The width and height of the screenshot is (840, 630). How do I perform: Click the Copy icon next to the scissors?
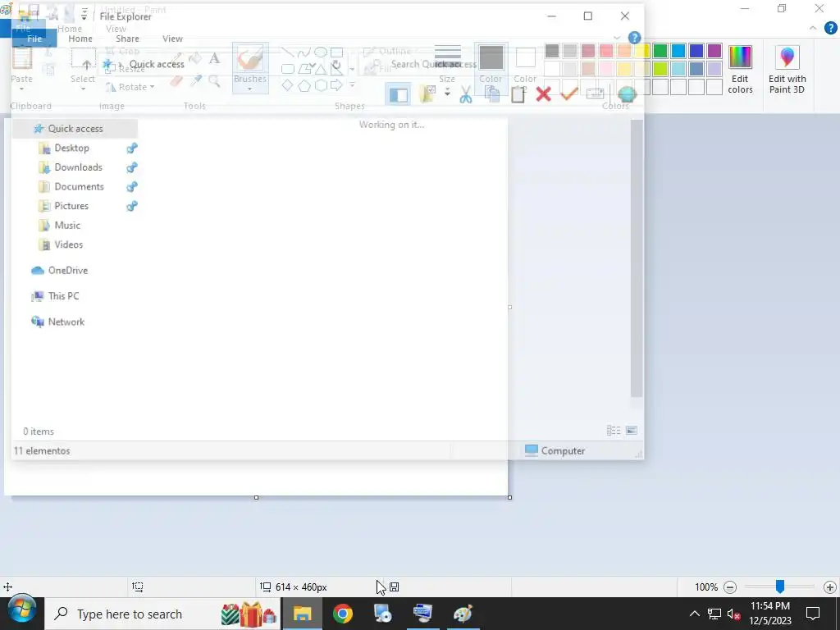(492, 95)
